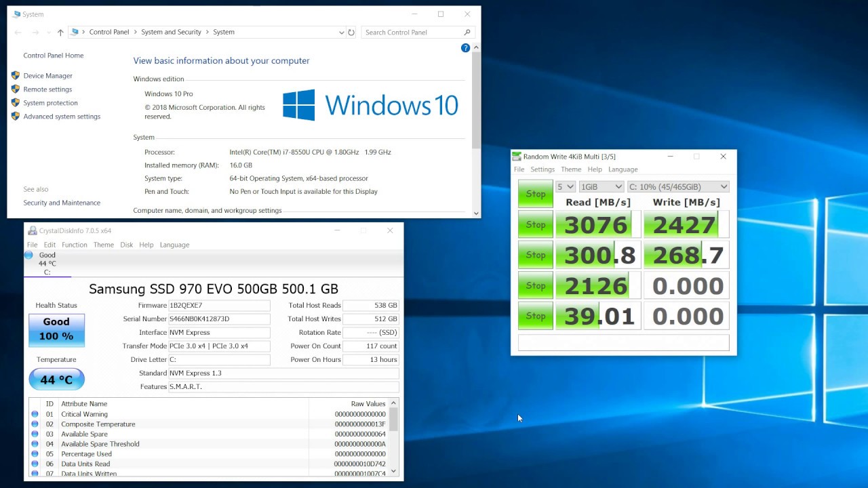
Task: Open Advanced system settings link
Action: [x=62, y=117]
